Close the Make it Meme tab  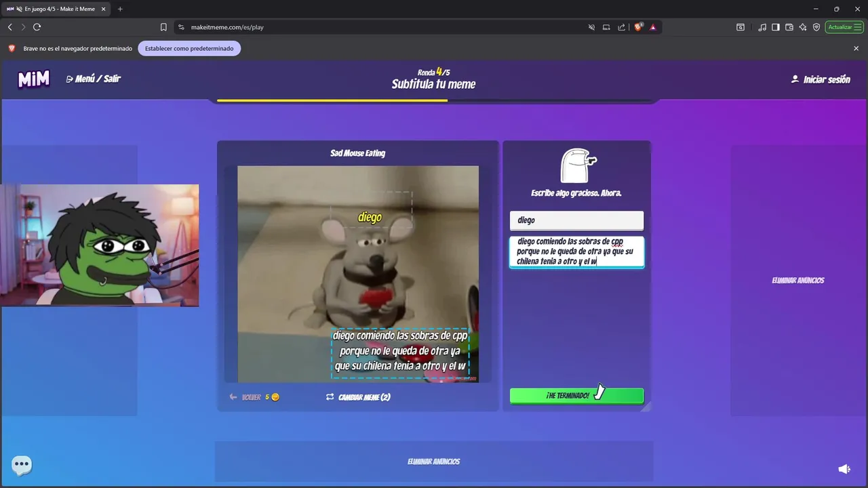(x=103, y=9)
